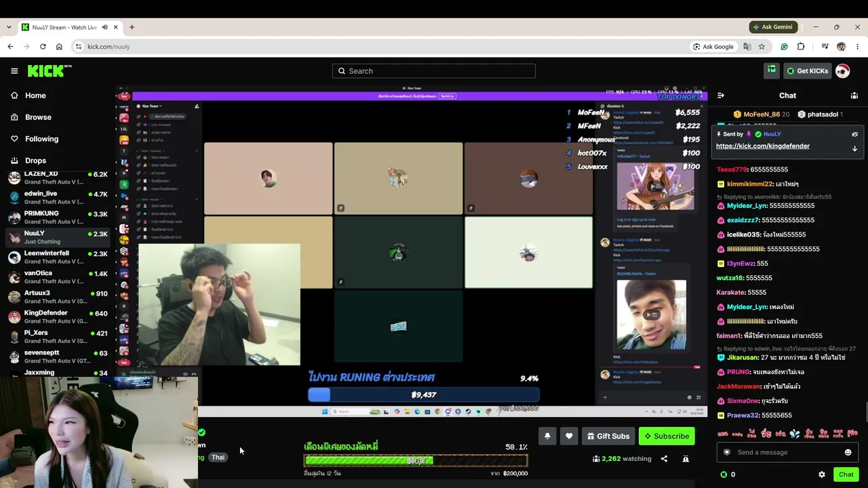Open Drops in sidebar
The height and width of the screenshot is (488, 868).
tap(35, 161)
